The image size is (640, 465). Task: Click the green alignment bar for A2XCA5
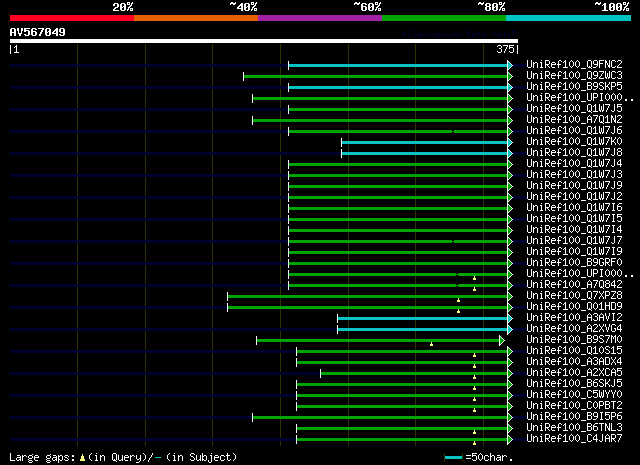click(414, 374)
